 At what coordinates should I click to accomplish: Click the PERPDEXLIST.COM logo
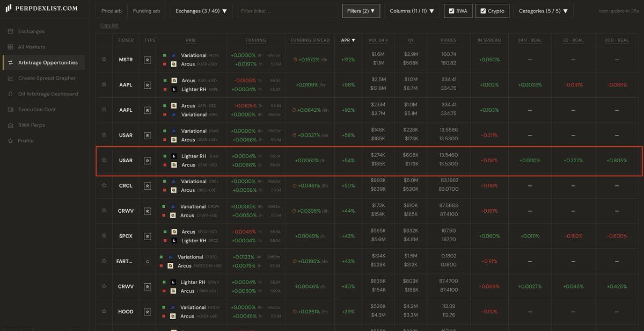coord(41,8)
